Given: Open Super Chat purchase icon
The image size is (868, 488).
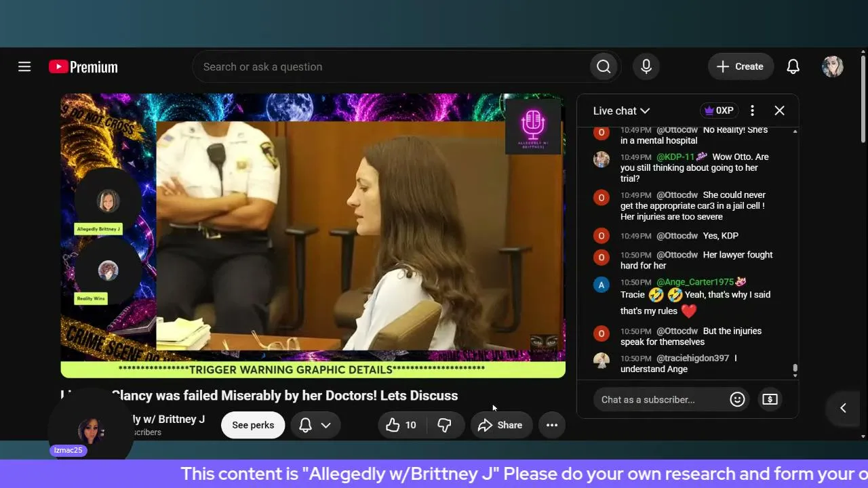Looking at the screenshot, I should tap(770, 399).
